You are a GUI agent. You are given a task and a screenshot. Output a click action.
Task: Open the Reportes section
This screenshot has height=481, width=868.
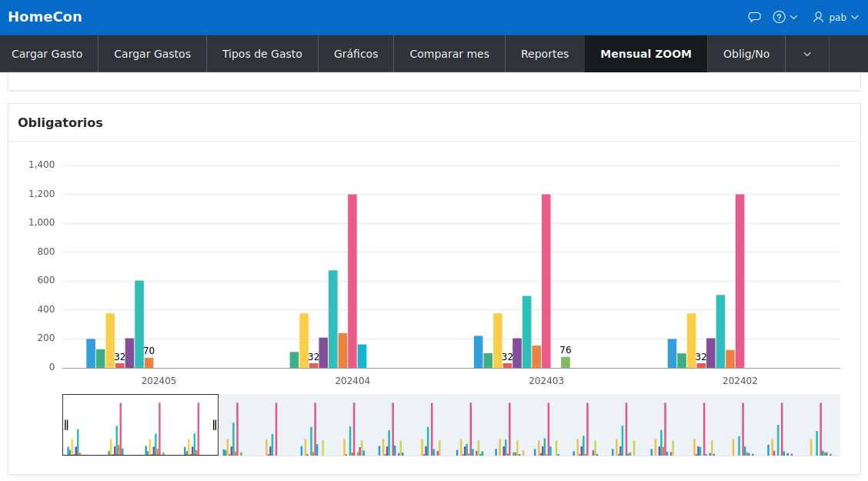pyautogui.click(x=544, y=54)
